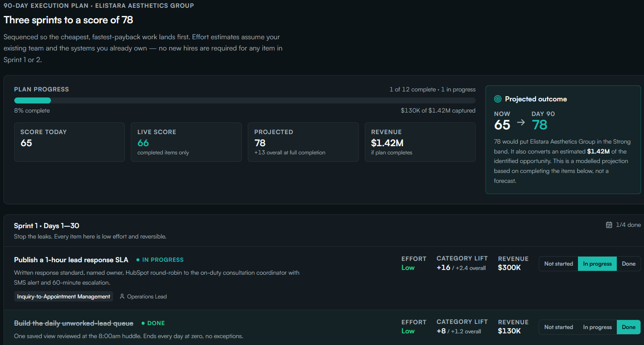The image size is (644, 345).
Task: Click the target icon beside Projected outcome
Action: click(x=498, y=99)
